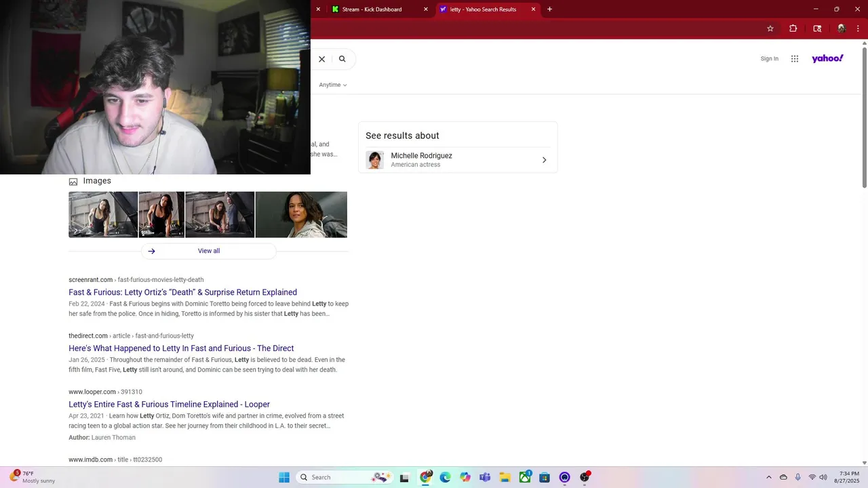This screenshot has height=488, width=868.
Task: Open the second Letty image thumbnail
Action: 161,214
